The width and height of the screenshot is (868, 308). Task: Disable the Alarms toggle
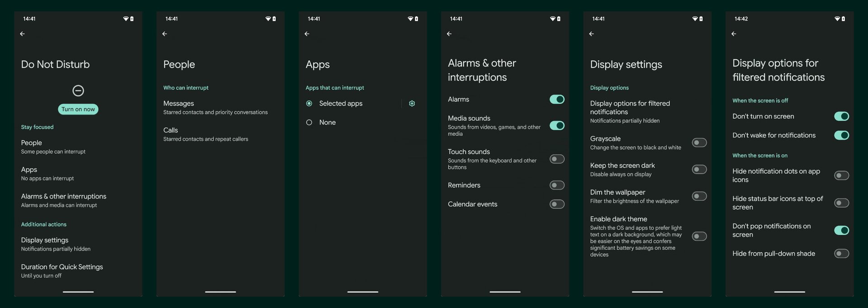pos(557,100)
